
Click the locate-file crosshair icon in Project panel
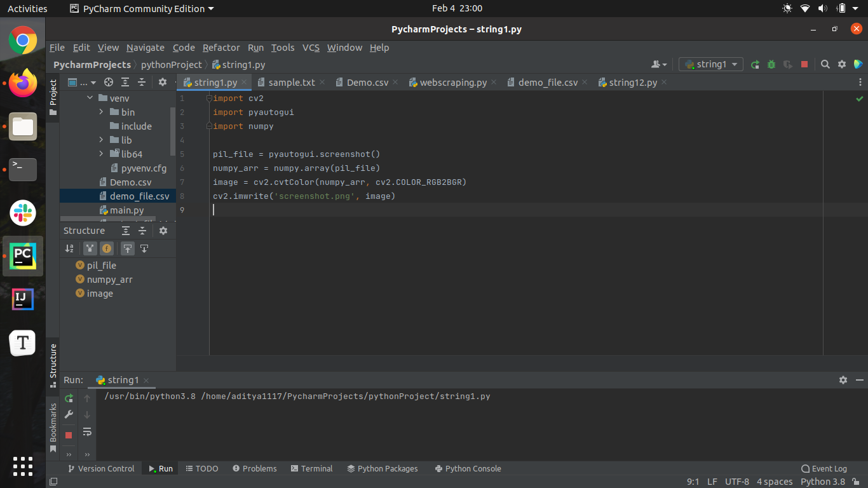(x=109, y=82)
